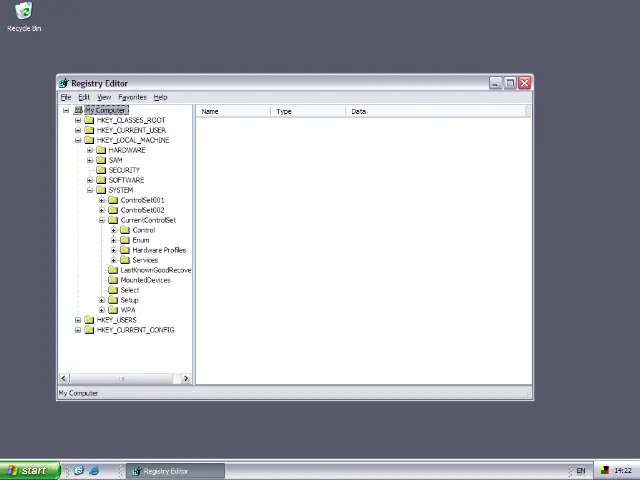The image size is (640, 480).
Task: Click the LastKnownGoodRecovery folder icon
Action: [x=113, y=270]
